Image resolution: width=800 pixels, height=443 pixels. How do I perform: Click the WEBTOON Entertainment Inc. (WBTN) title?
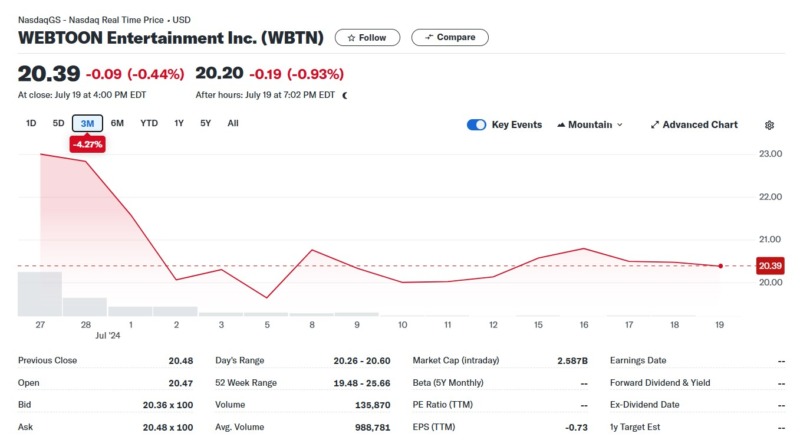coord(171,38)
